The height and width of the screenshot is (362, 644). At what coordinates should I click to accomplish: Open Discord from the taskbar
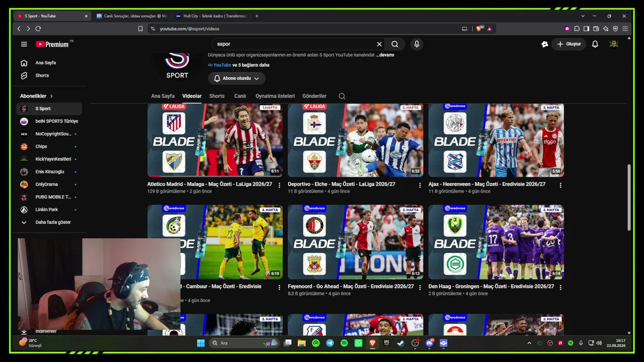429,343
